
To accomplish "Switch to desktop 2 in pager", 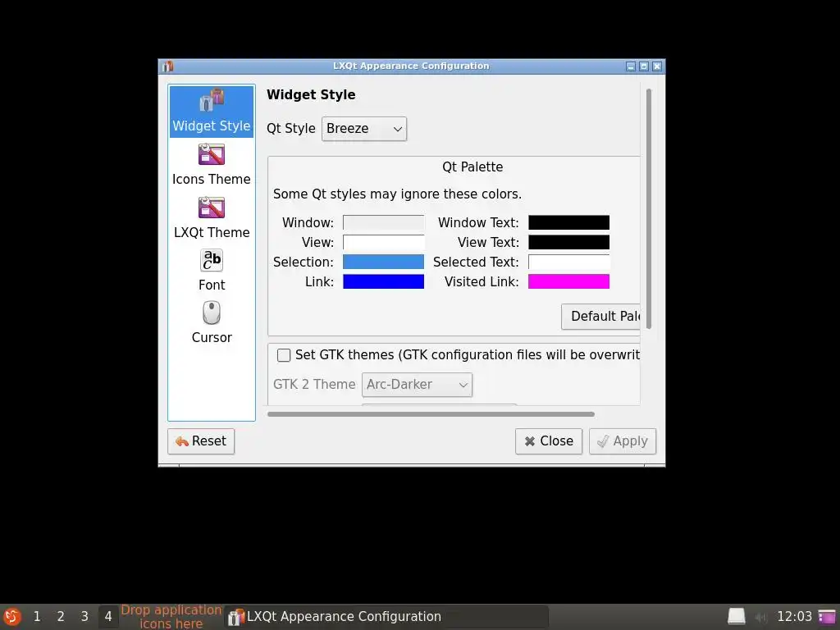I will [x=61, y=617].
